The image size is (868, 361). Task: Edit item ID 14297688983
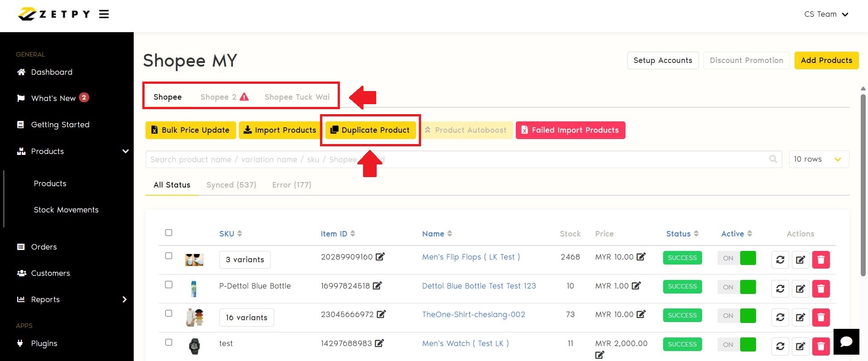pyautogui.click(x=379, y=343)
